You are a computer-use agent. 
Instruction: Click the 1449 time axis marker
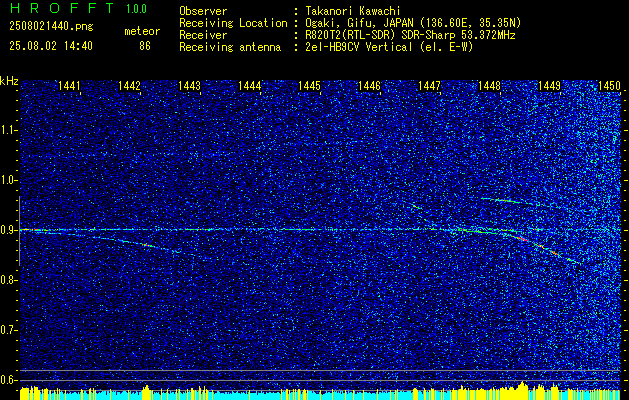click(x=549, y=85)
